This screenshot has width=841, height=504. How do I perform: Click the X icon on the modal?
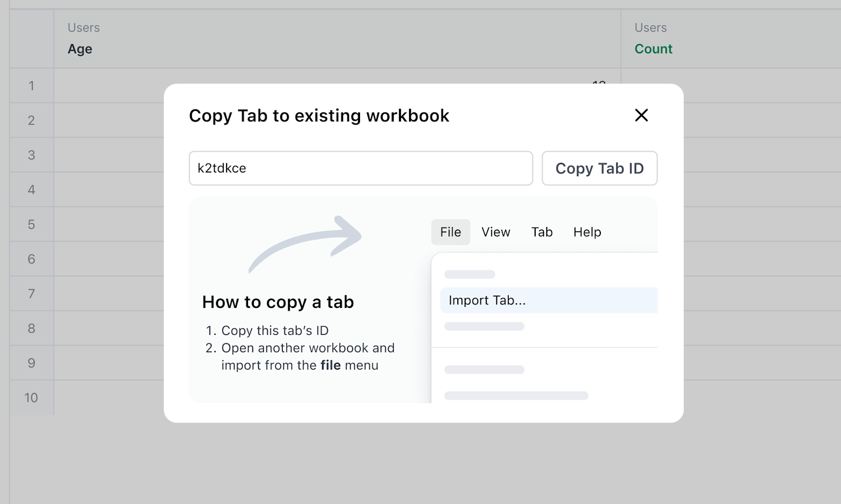click(x=641, y=116)
